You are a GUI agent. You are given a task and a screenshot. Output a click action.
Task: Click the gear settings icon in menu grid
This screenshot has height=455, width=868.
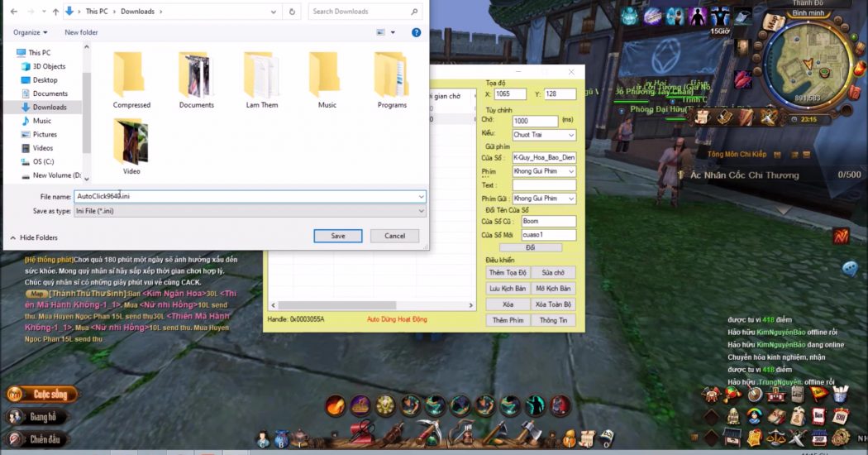coord(841,438)
